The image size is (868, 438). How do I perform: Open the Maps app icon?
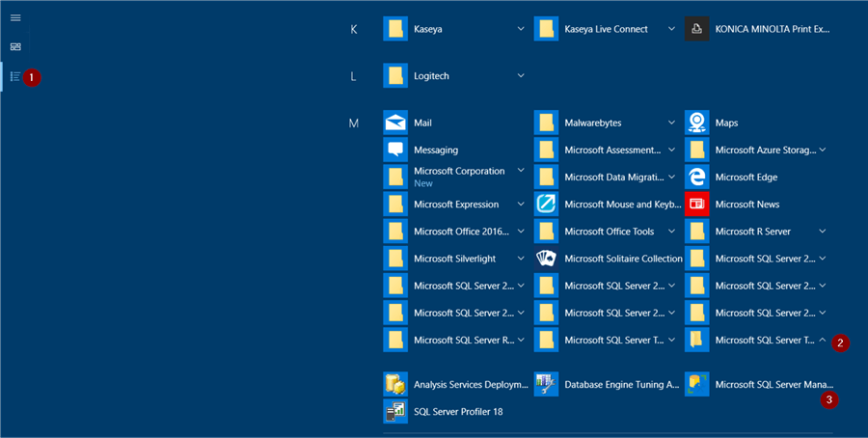click(x=697, y=123)
